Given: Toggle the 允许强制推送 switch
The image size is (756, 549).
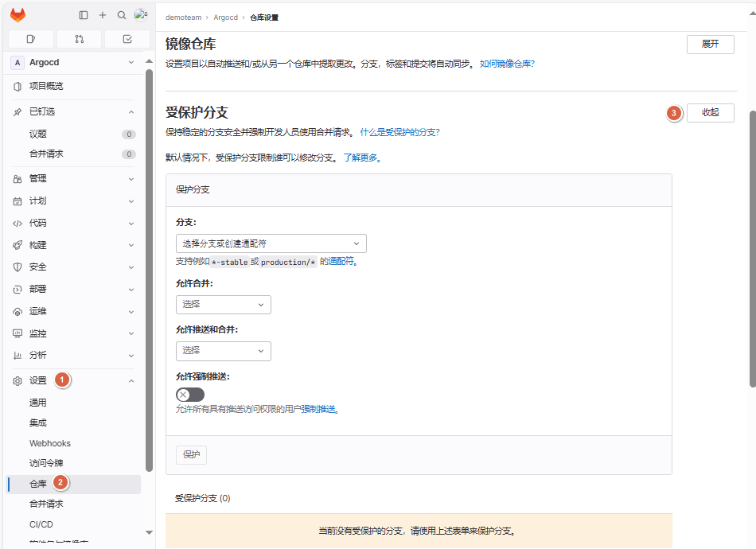Looking at the screenshot, I should [190, 395].
